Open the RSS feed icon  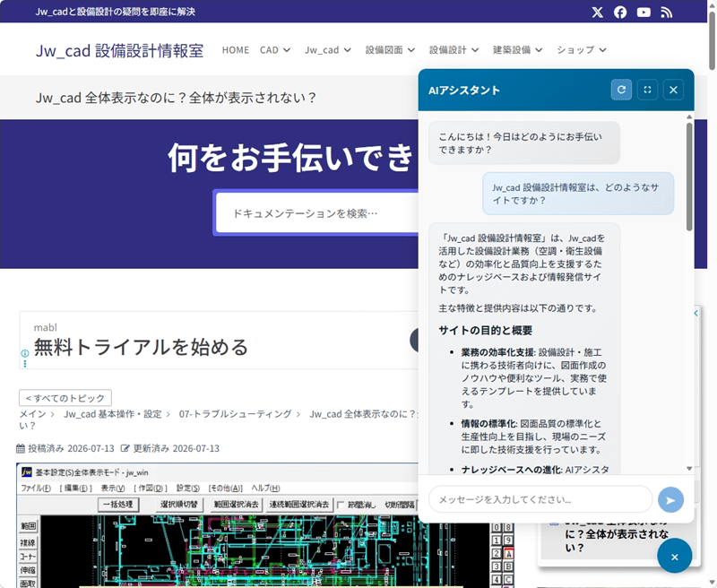click(667, 13)
